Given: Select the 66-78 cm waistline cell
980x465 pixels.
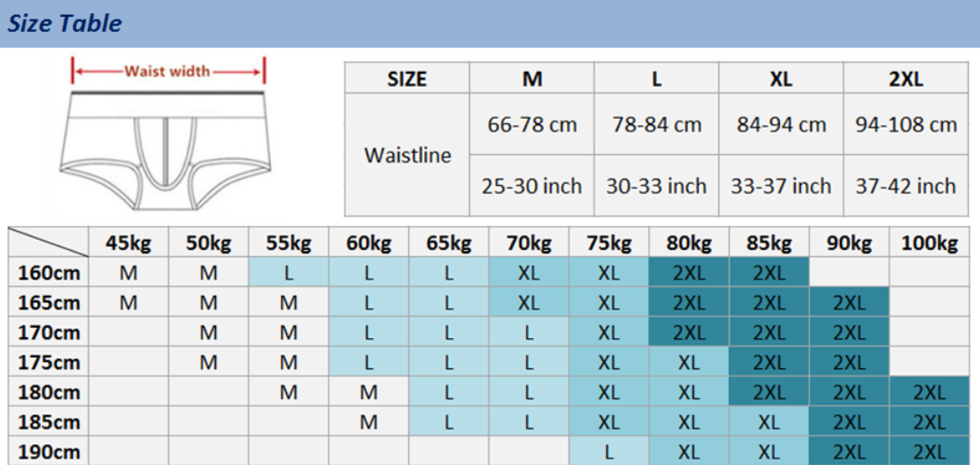Looking at the screenshot, I should pos(532,124).
